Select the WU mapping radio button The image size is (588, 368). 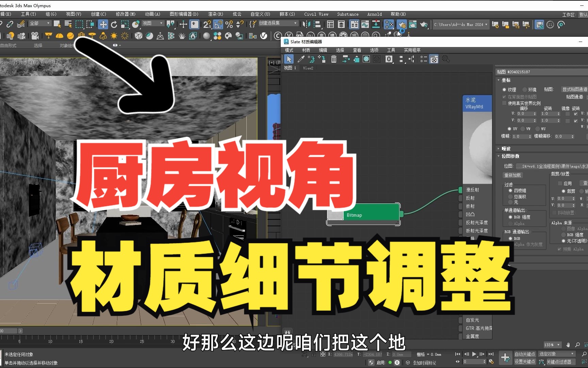(x=538, y=129)
